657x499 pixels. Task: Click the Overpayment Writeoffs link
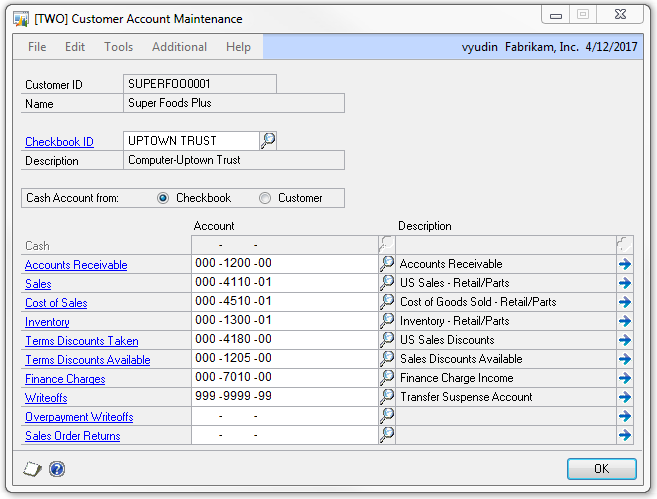[79, 417]
